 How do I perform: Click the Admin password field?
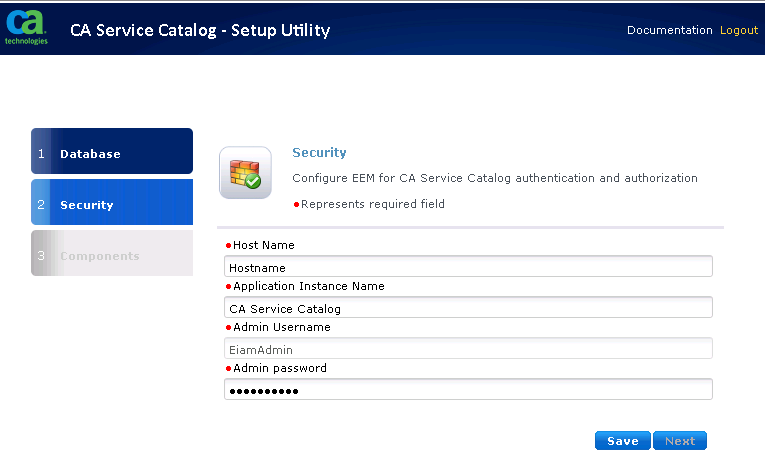(x=468, y=390)
